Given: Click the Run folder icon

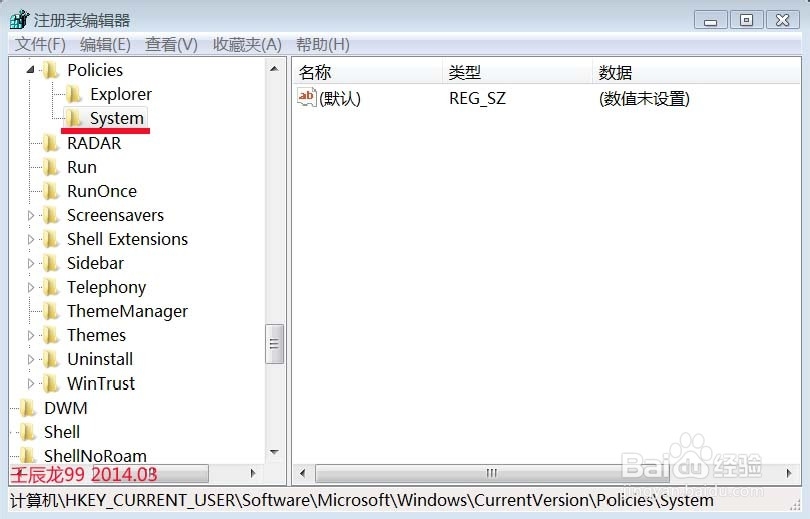Looking at the screenshot, I should point(51,167).
